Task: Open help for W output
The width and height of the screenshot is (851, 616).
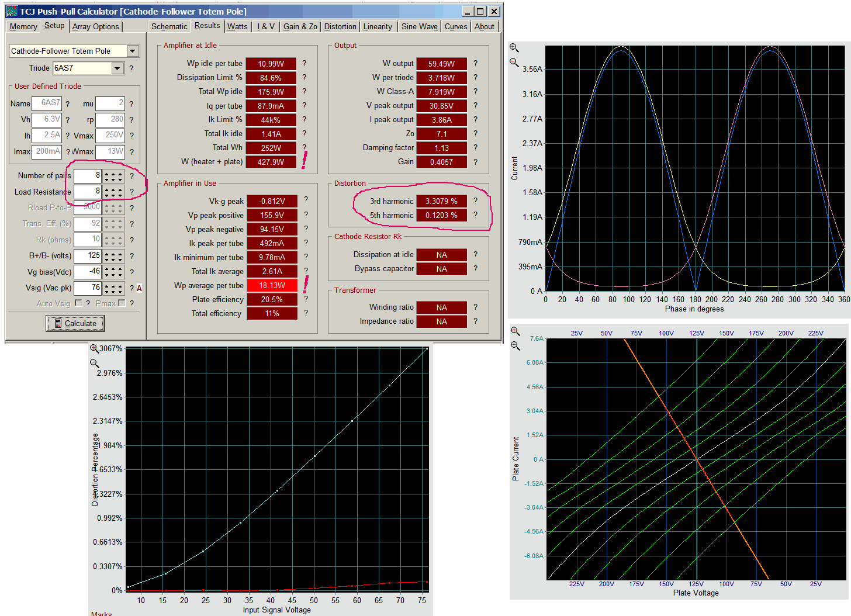Action: point(475,63)
